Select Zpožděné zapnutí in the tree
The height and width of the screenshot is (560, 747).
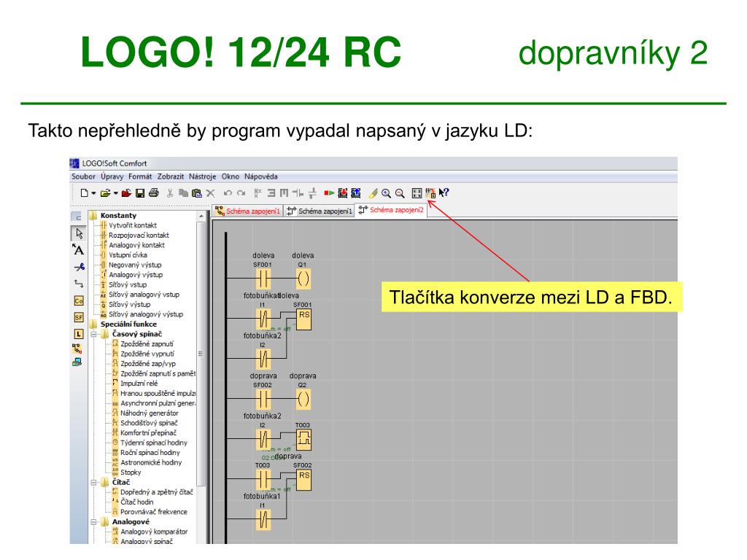tap(147, 344)
